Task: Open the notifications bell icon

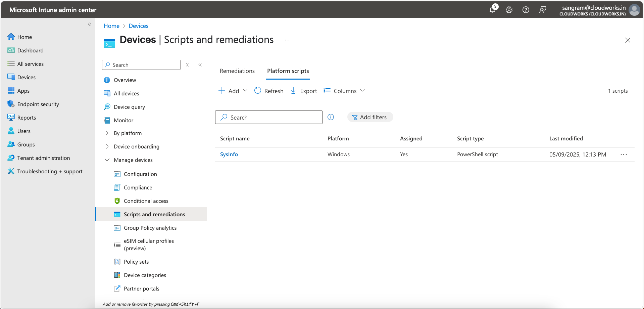Action: (492, 10)
